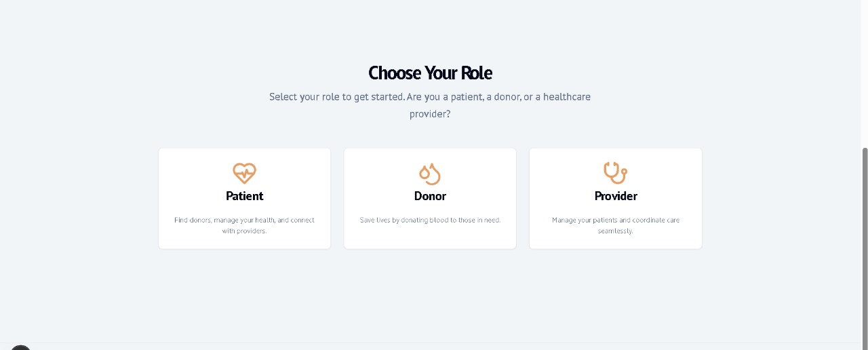Click 'Find donors, manage your health' description
Screen dimensions: 868x350
tap(244, 220)
